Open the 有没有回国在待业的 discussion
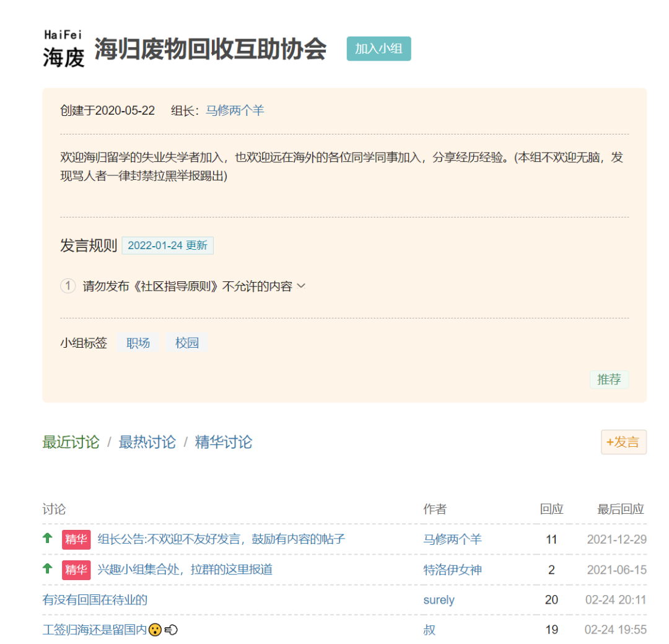The height and width of the screenshot is (644, 669). click(95, 599)
